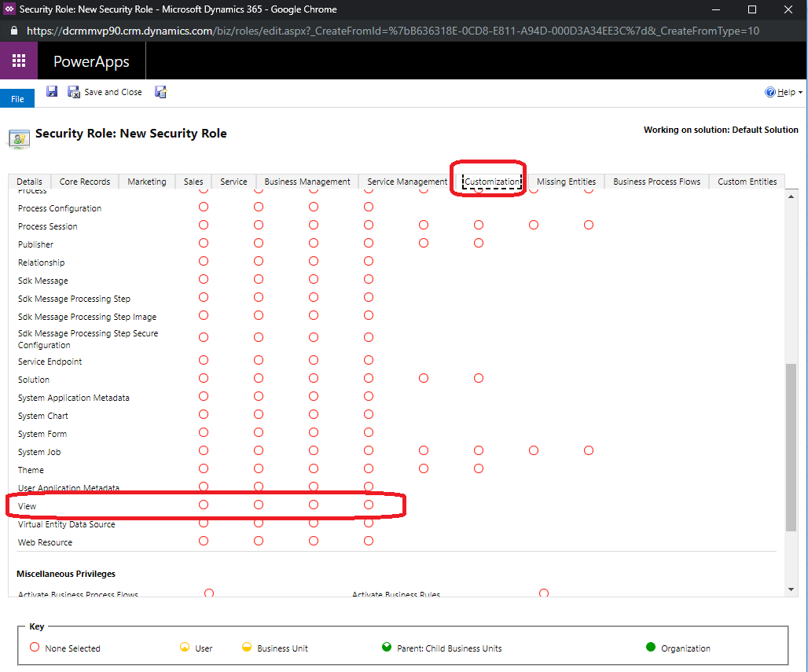The image size is (808, 672).
Task: Click the Save and Close text button
Action: point(113,92)
